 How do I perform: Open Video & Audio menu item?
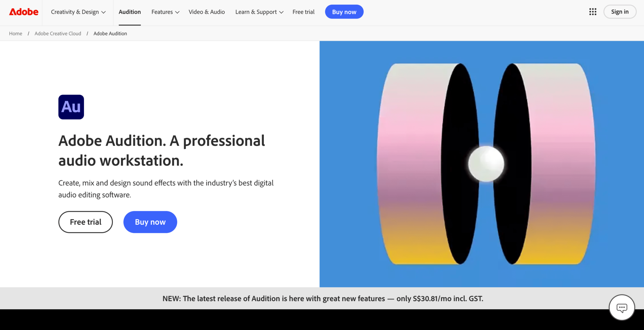207,12
